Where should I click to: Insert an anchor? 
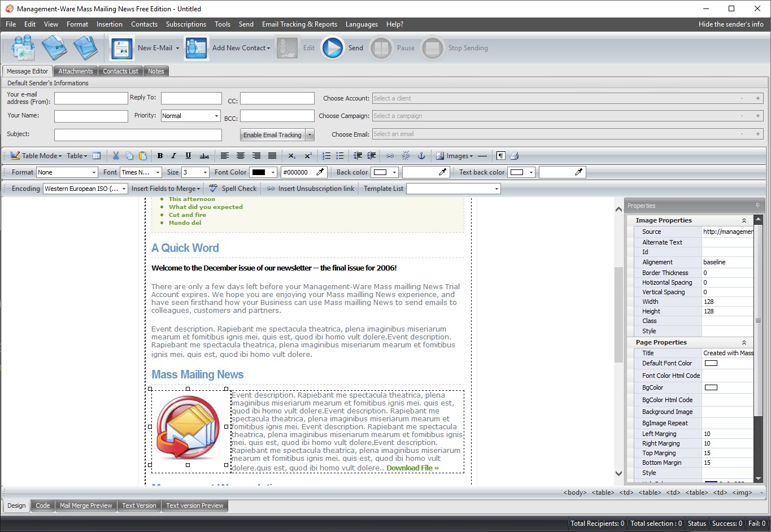click(x=421, y=156)
